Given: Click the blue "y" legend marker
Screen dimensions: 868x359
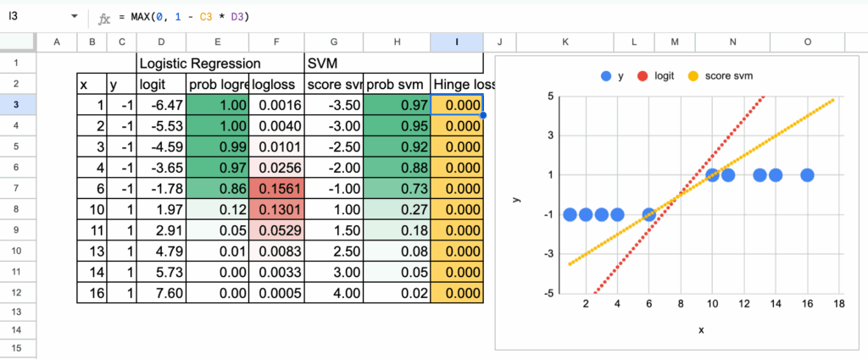Looking at the screenshot, I should pyautogui.click(x=605, y=76).
